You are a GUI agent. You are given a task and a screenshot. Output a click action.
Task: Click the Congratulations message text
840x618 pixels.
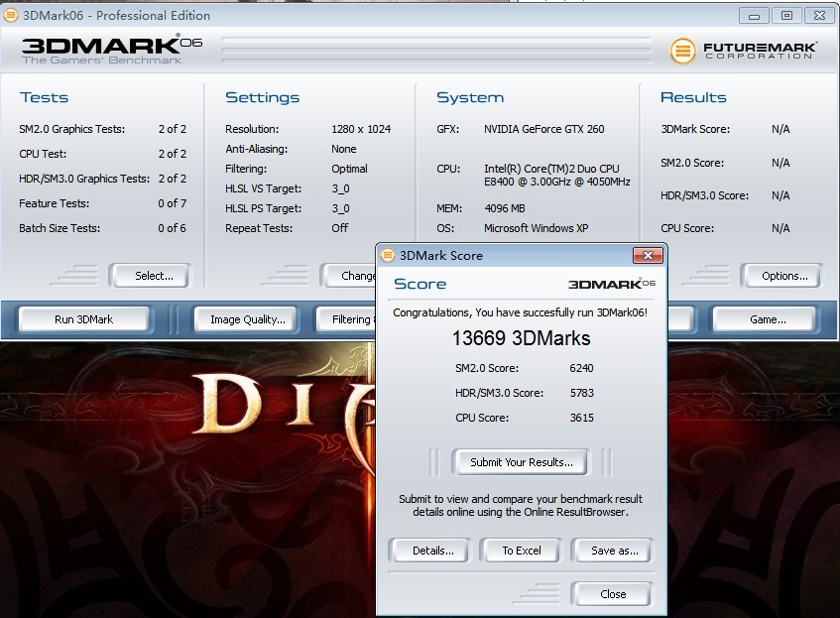[x=521, y=312]
